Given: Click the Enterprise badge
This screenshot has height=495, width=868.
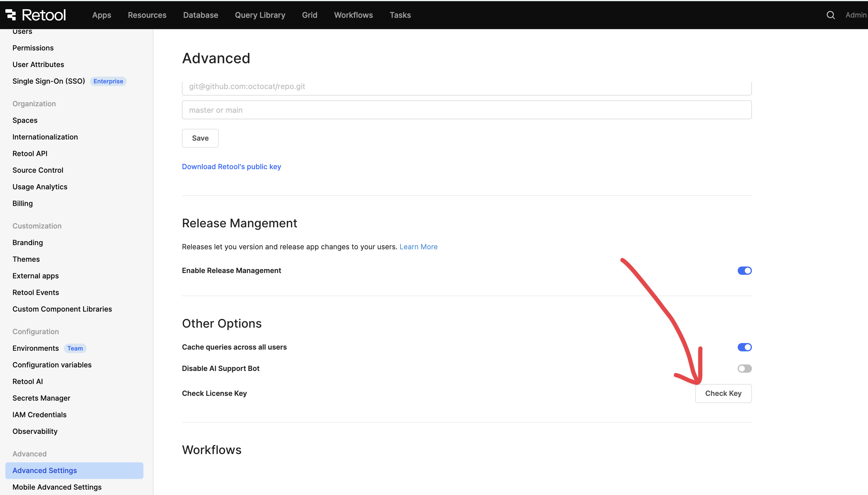Looking at the screenshot, I should point(108,81).
